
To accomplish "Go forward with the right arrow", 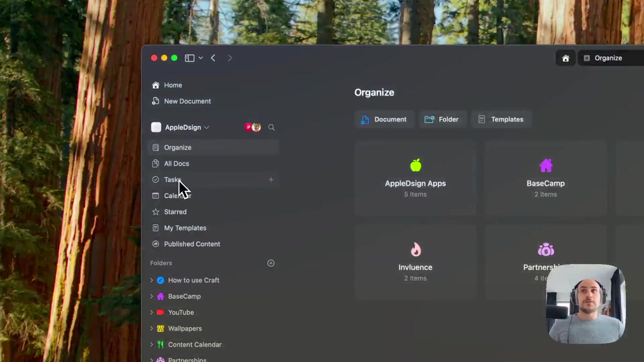I will pos(230,58).
